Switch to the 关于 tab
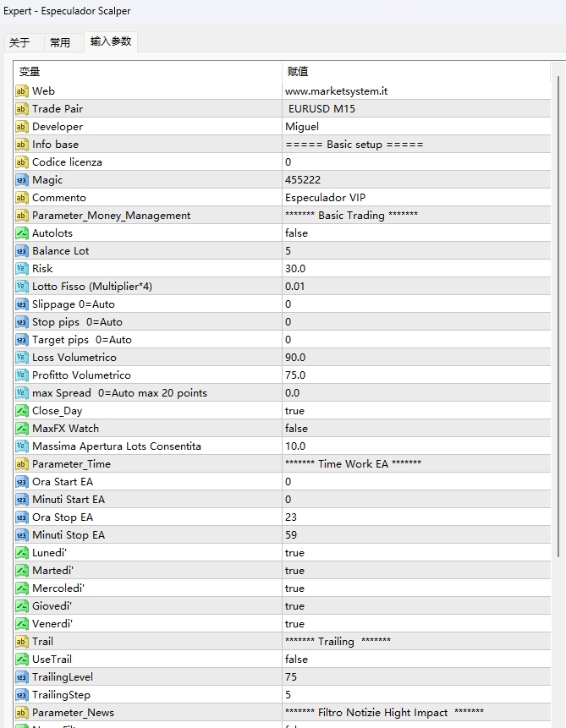Image resolution: width=566 pixels, height=728 pixels. tap(19, 42)
